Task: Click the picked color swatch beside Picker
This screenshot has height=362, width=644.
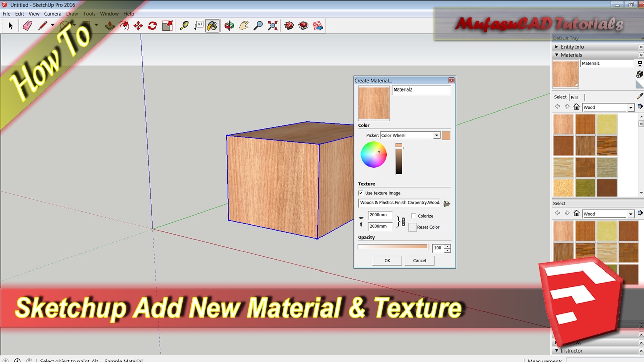Action: click(x=446, y=135)
